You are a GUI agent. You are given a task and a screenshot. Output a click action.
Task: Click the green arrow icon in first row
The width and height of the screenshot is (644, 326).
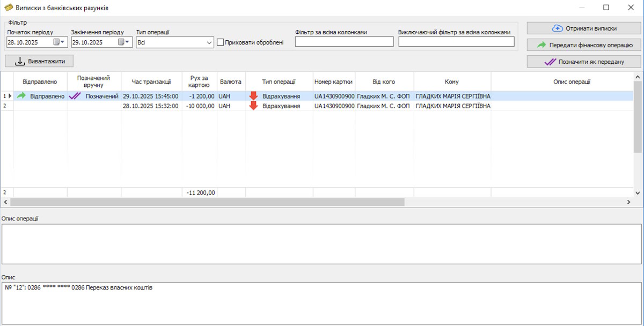[21, 96]
